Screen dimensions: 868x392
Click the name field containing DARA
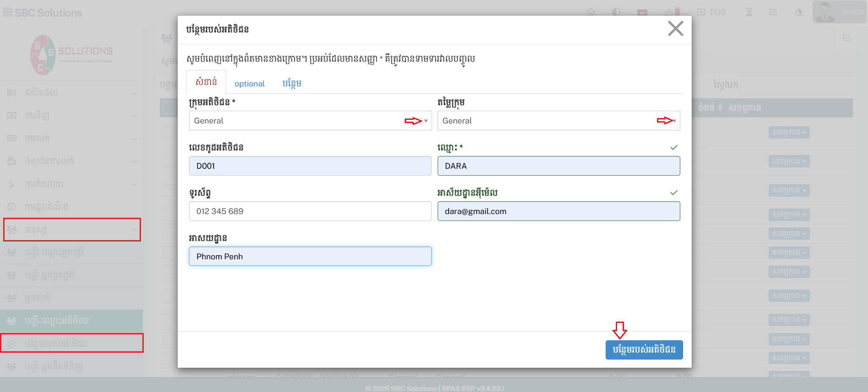point(558,166)
